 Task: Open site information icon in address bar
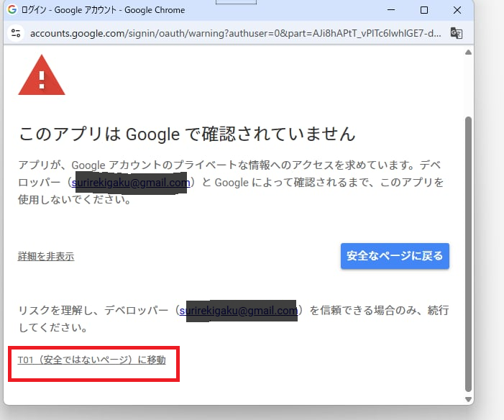coord(16,33)
